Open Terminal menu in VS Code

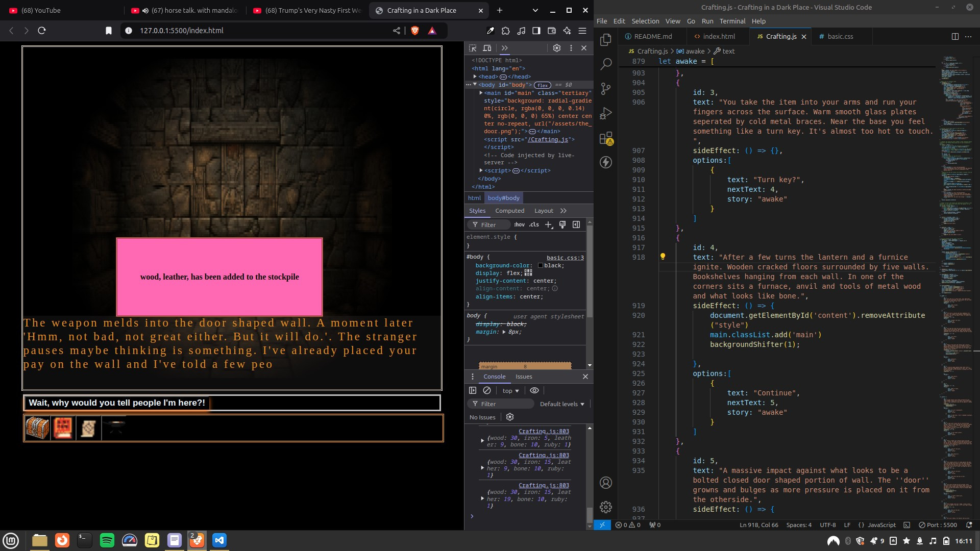tap(732, 21)
